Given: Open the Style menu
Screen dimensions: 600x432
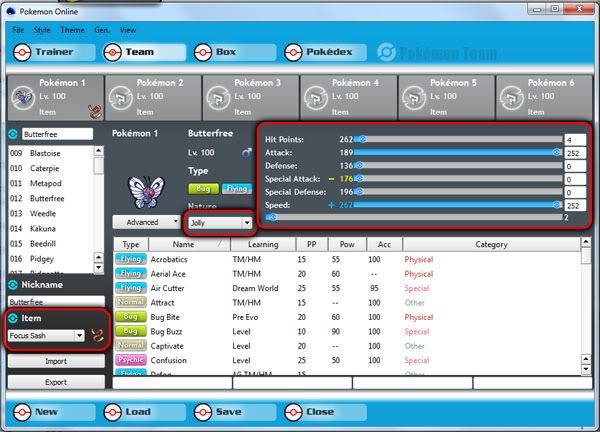Looking at the screenshot, I should click(x=42, y=30).
